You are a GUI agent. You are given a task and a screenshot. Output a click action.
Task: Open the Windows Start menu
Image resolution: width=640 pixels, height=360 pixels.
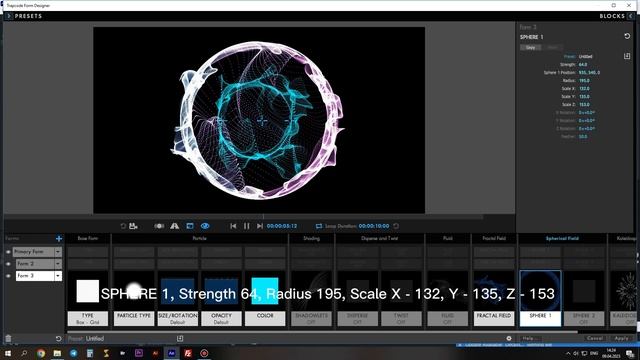[7, 353]
